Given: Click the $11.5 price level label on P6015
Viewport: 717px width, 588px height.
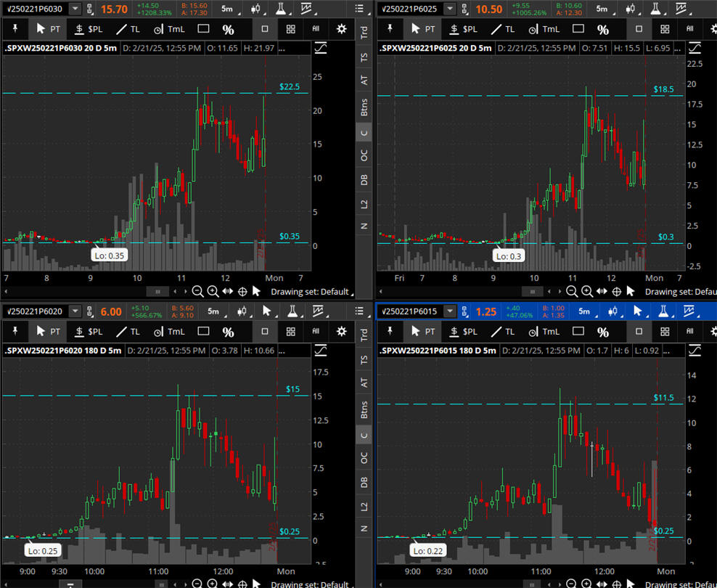Looking at the screenshot, I should [663, 398].
